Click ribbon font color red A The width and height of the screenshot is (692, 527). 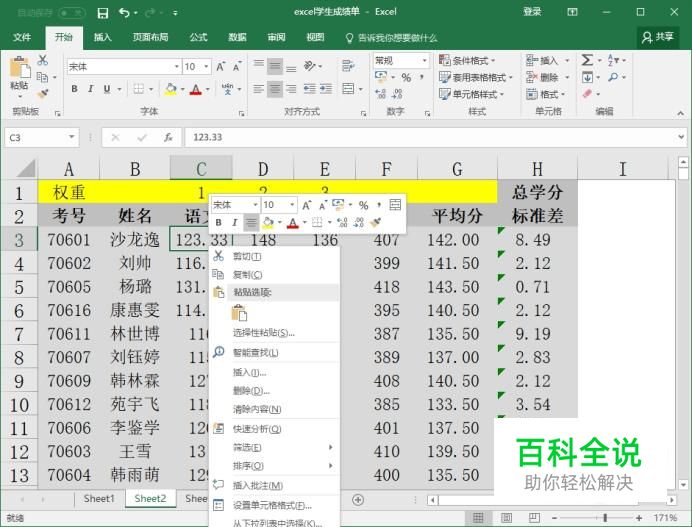196,90
